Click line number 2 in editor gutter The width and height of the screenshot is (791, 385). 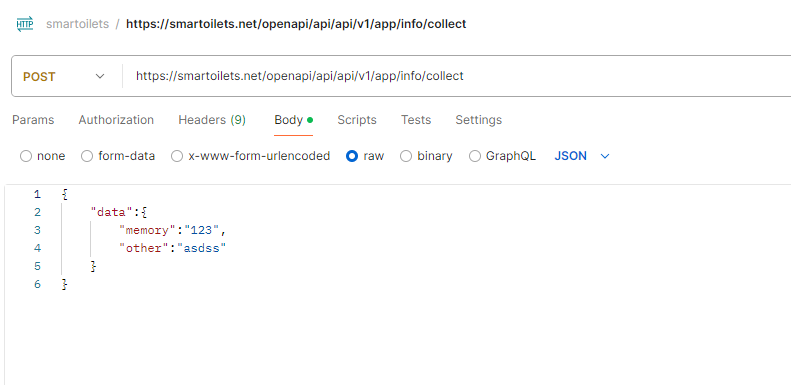[x=37, y=212]
